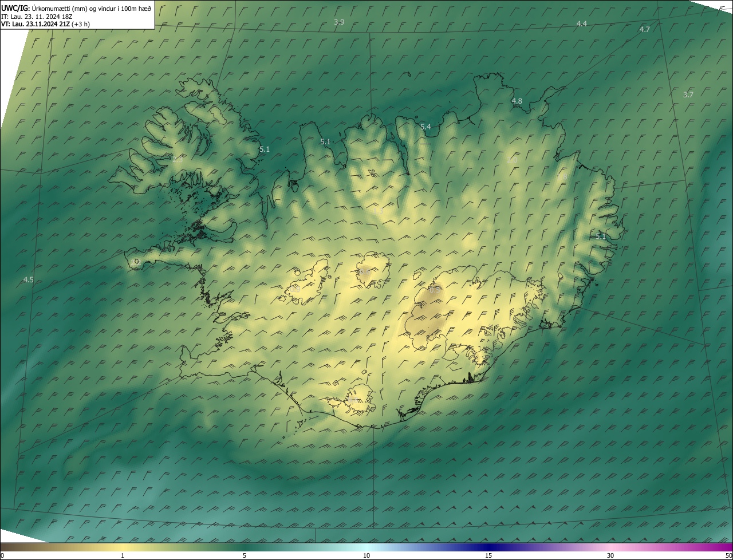733x560 pixels.
Task: Click the 3.7 value on the map
Action: [688, 94]
